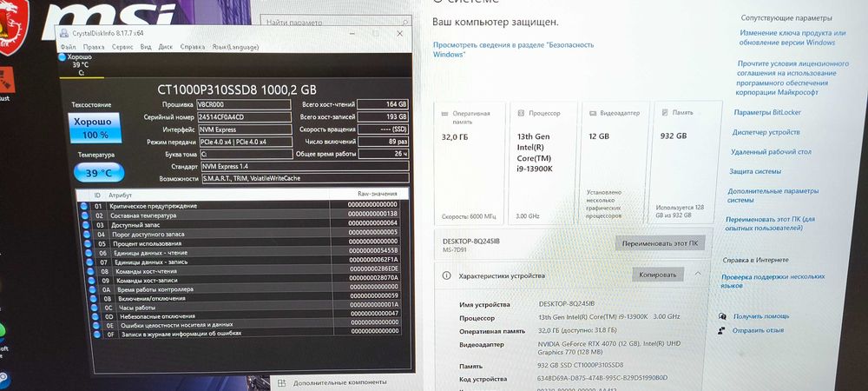The image size is (868, 391).
Task: Click the 39 °C temperature indicator button
Action: (99, 173)
